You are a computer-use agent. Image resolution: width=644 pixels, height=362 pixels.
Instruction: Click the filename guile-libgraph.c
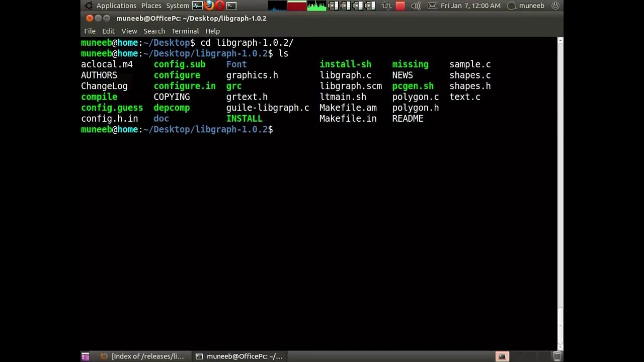(268, 108)
